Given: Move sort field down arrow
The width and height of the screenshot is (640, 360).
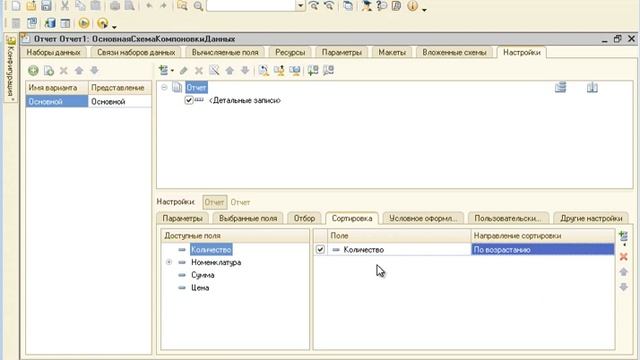Looking at the screenshot, I should click(x=623, y=287).
